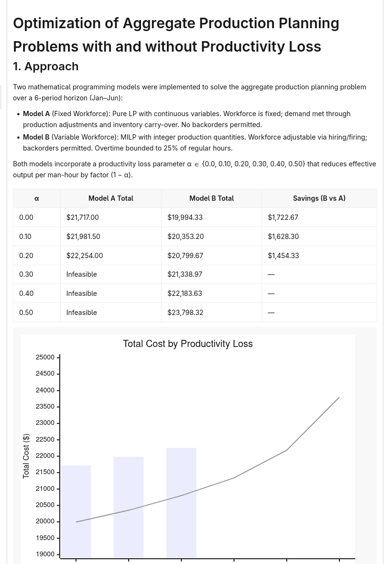392x564 pixels.
Task: Click the 'Model A Total' column header
Action: [111, 198]
